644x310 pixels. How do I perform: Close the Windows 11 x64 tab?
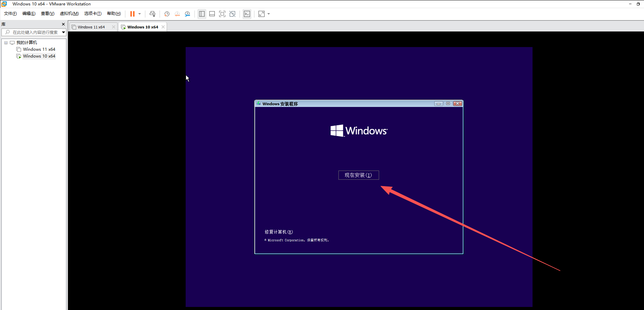pyautogui.click(x=113, y=27)
